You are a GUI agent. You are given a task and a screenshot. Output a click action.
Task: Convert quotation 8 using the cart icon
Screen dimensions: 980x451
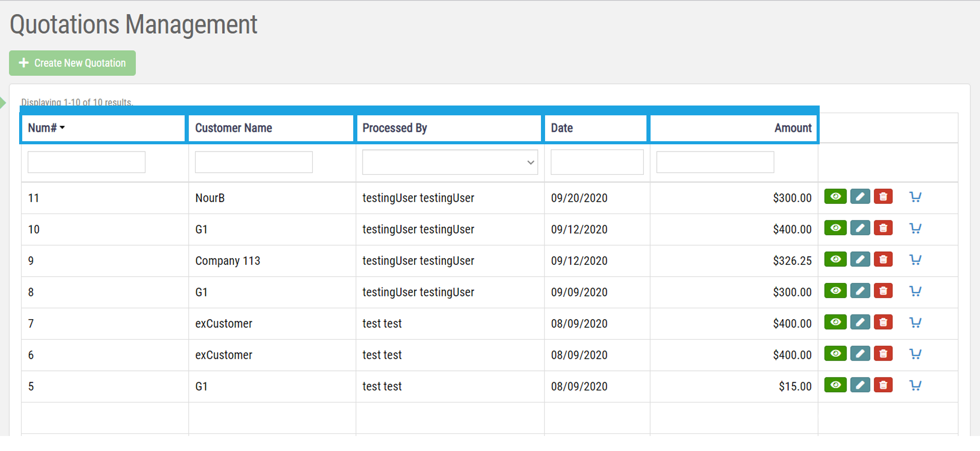[x=915, y=291]
